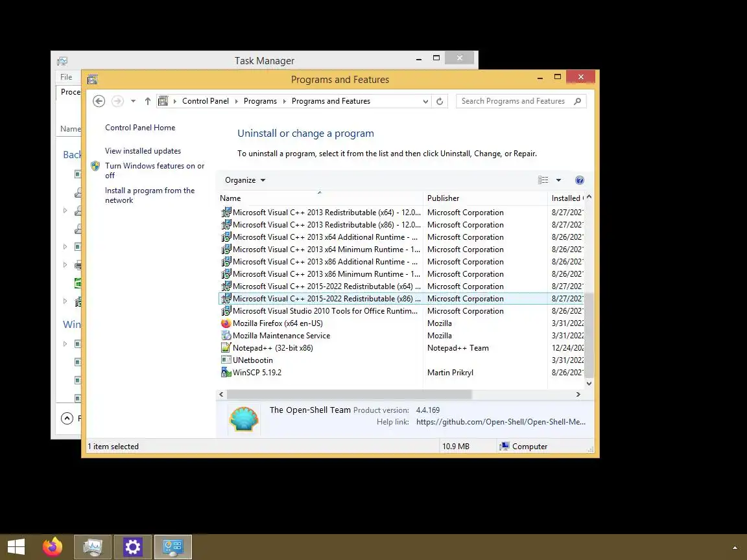Viewport: 747px width, 560px height.
Task: Show hidden system tray icons arrow
Action: [735, 548]
